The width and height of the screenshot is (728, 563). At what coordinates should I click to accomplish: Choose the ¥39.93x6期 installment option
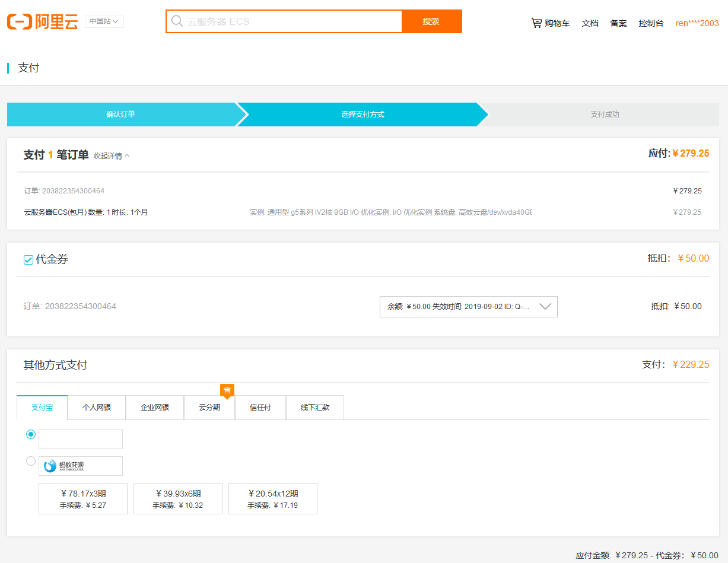(x=178, y=498)
